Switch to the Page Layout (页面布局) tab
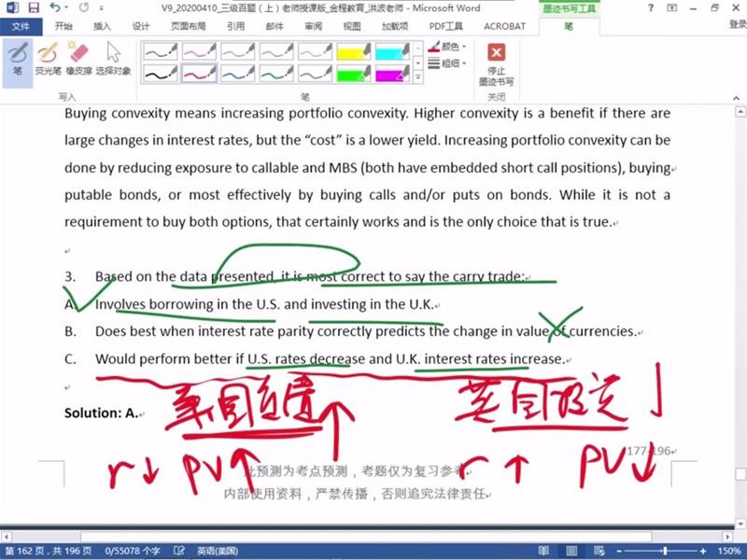Image resolution: width=747 pixels, height=560 pixels. click(189, 26)
